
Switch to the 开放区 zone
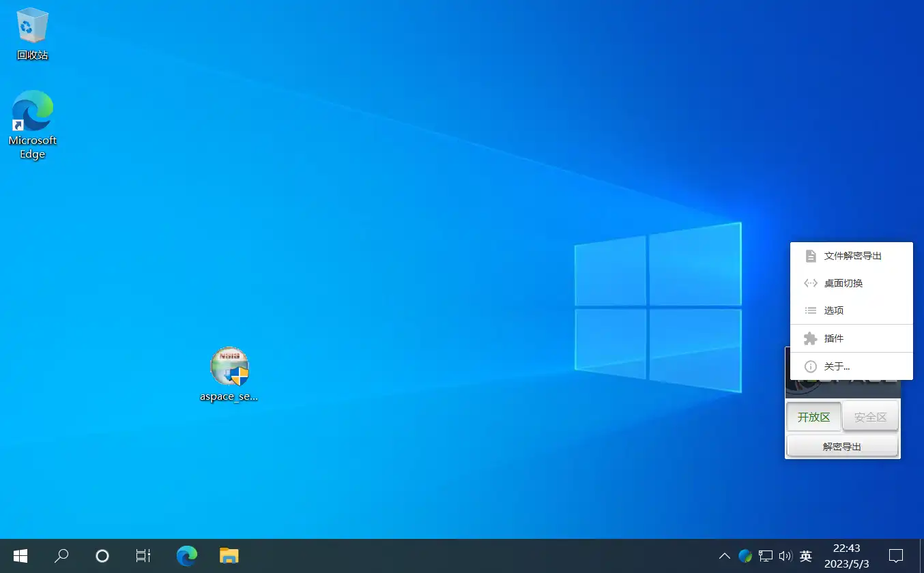(x=813, y=417)
